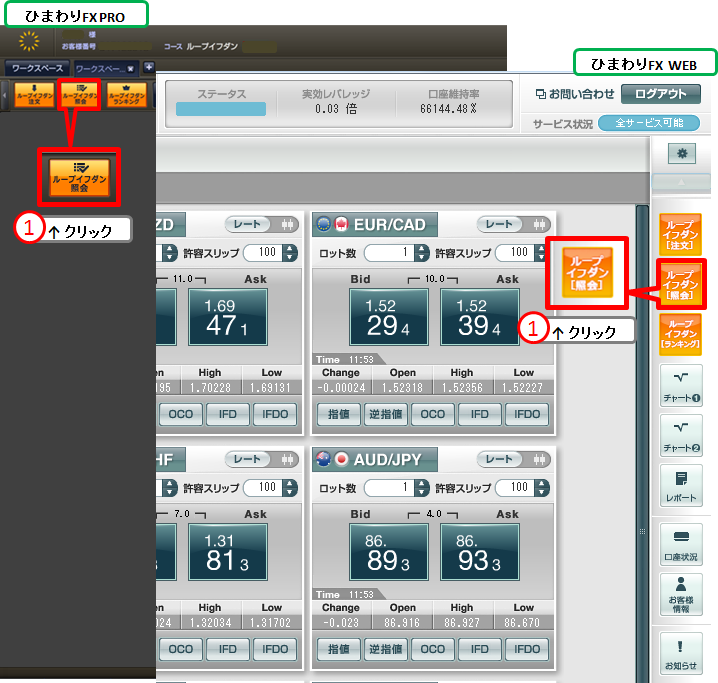The image size is (718, 683).
Task: Click the vertical scrollbar of rate panels
Action: (x=642, y=444)
